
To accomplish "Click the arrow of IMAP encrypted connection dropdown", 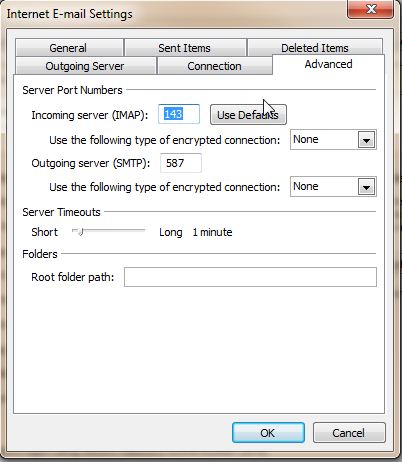I will (x=366, y=140).
